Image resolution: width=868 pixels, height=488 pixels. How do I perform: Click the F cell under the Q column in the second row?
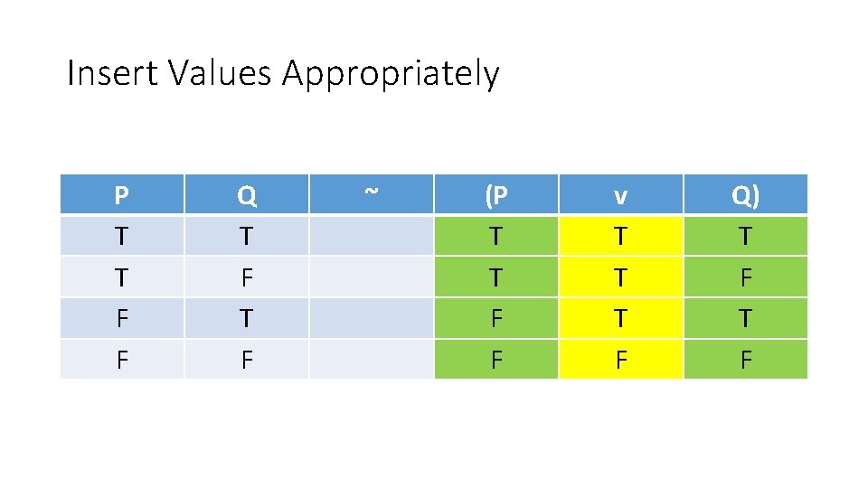[x=247, y=277]
